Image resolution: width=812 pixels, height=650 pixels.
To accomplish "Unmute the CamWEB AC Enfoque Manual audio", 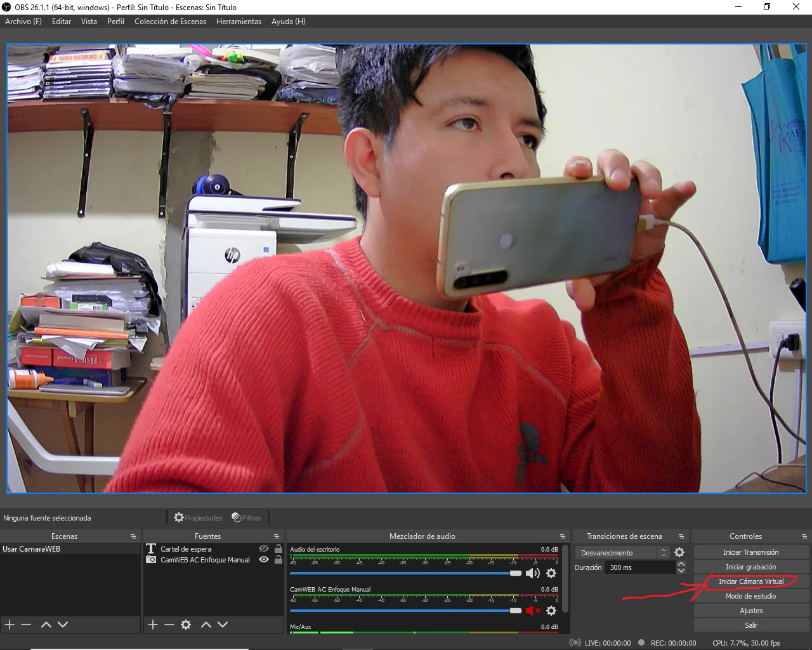I will point(533,611).
